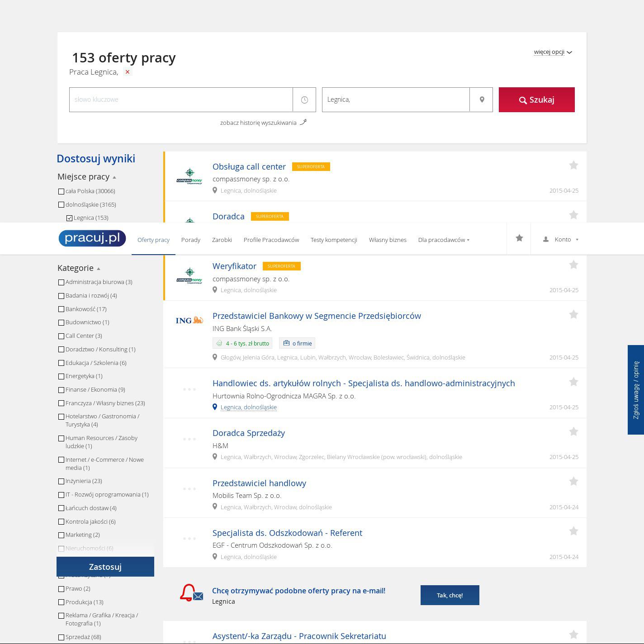Viewport: 644px width, 644px height.
Task: Click the słowo kluczowe keyword input field
Action: [181, 99]
